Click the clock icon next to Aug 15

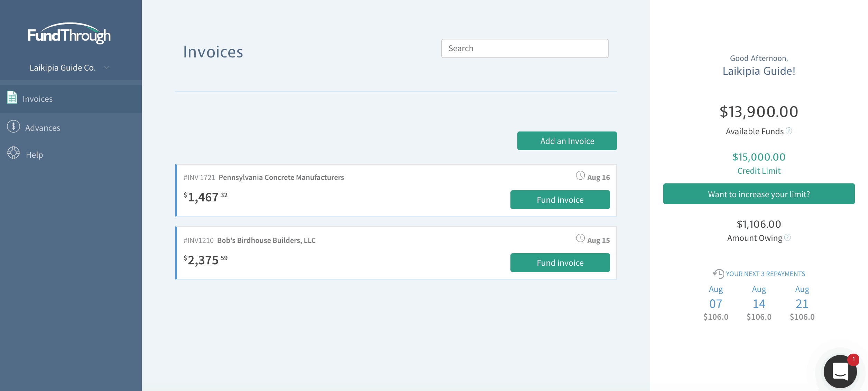(x=580, y=238)
